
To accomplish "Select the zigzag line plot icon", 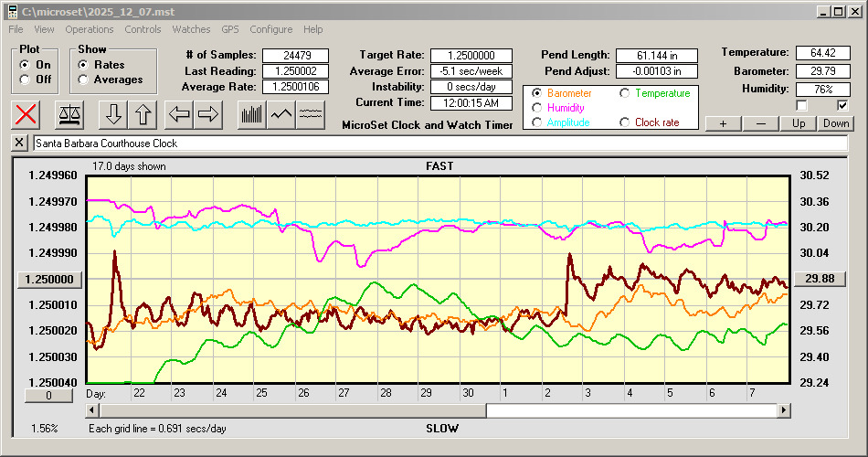I will [281, 114].
